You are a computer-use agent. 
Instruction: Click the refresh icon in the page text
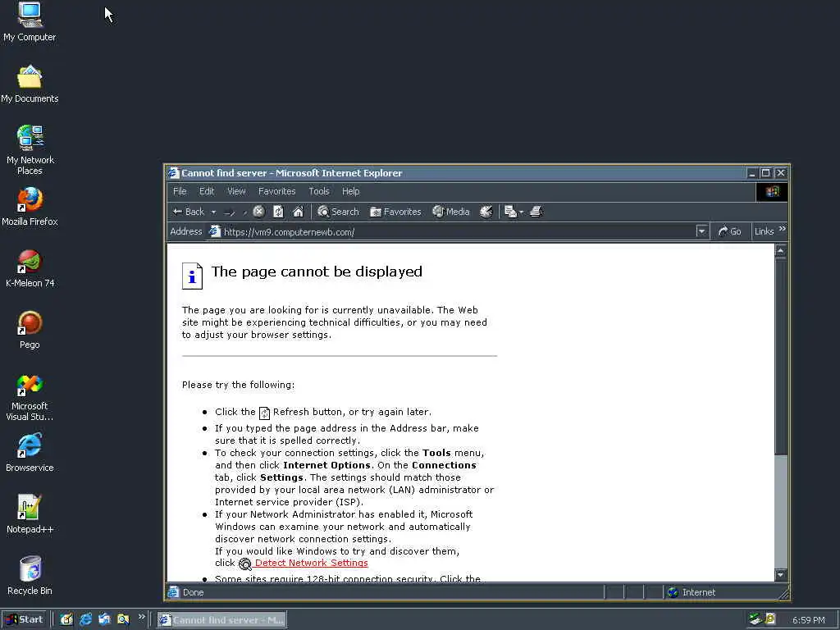pos(265,413)
